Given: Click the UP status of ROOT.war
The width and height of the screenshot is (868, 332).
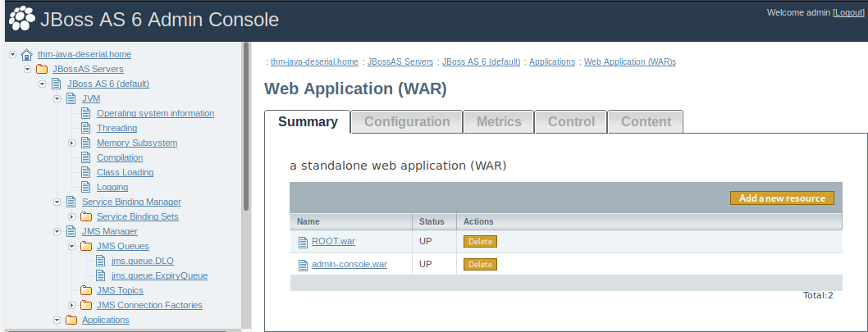Looking at the screenshot, I should pos(425,241).
